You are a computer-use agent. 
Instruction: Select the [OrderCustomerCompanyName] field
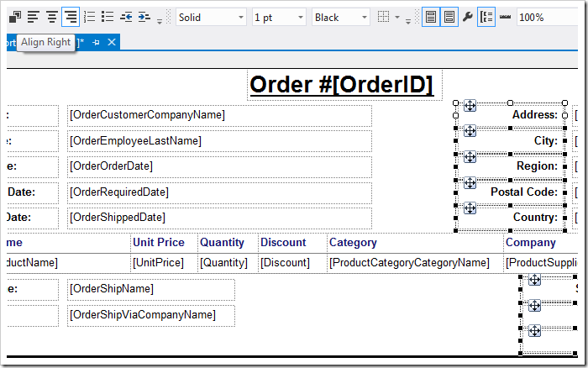tap(219, 115)
